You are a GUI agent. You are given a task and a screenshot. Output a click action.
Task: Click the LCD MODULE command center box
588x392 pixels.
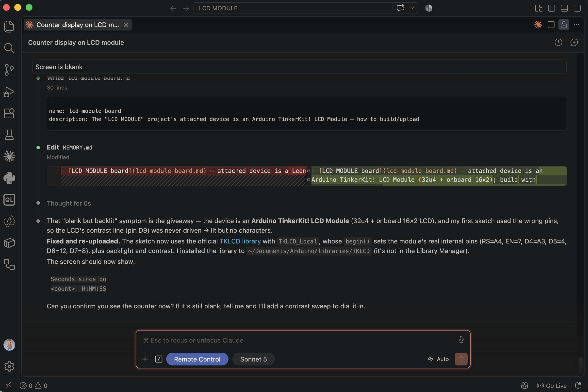tap(293, 8)
